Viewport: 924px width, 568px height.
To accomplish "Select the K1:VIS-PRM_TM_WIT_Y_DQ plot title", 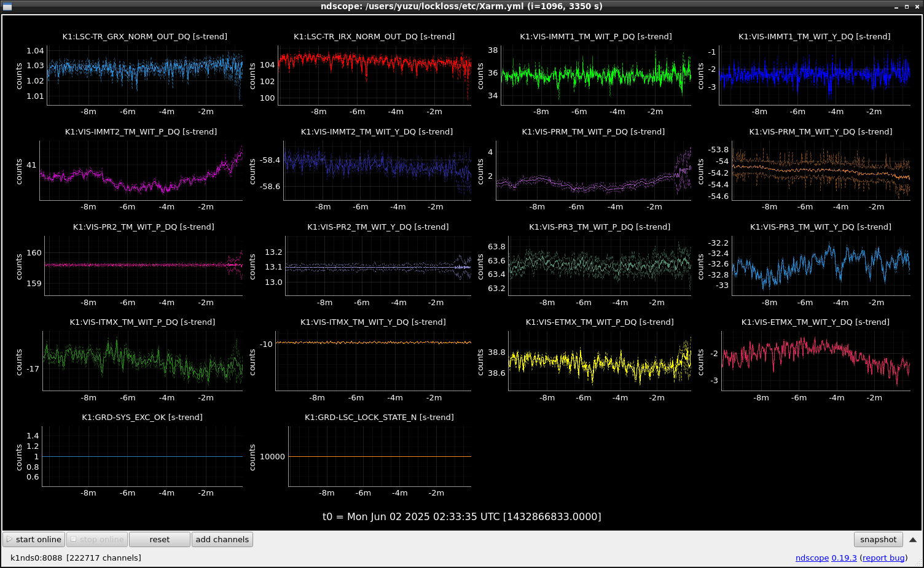I will coord(821,131).
